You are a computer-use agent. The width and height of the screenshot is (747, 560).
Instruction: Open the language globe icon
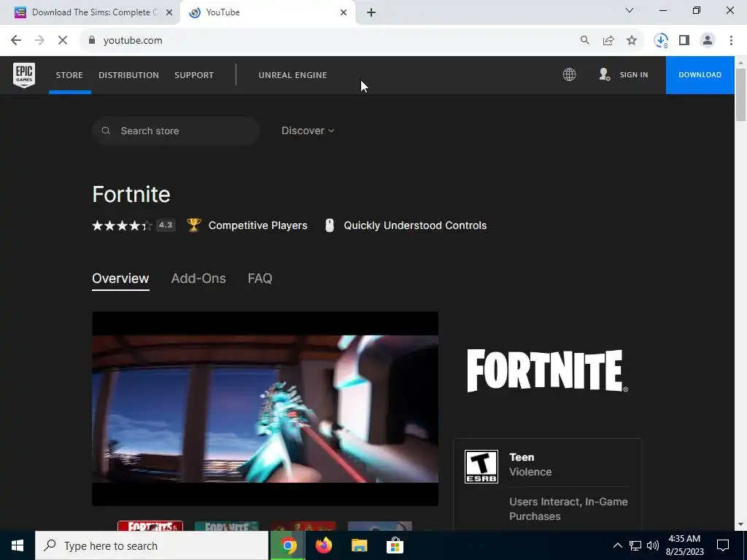coord(569,75)
